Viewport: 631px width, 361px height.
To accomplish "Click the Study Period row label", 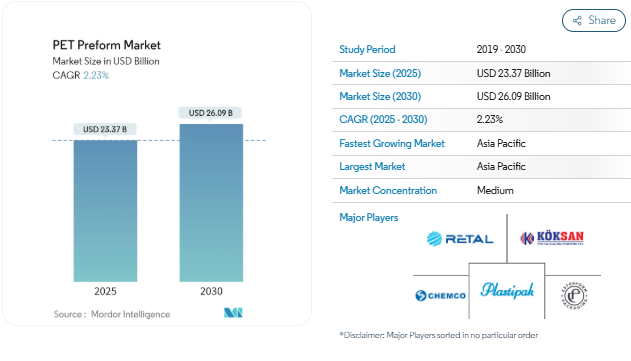I will [367, 50].
